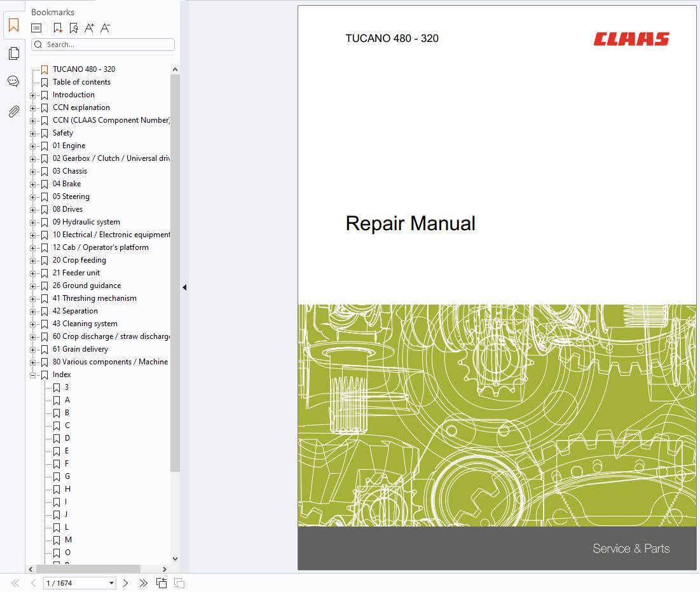Viewport: 700px width, 592px height.
Task: Open CCN (CLAAS Component Number) bookmark
Action: (x=111, y=121)
